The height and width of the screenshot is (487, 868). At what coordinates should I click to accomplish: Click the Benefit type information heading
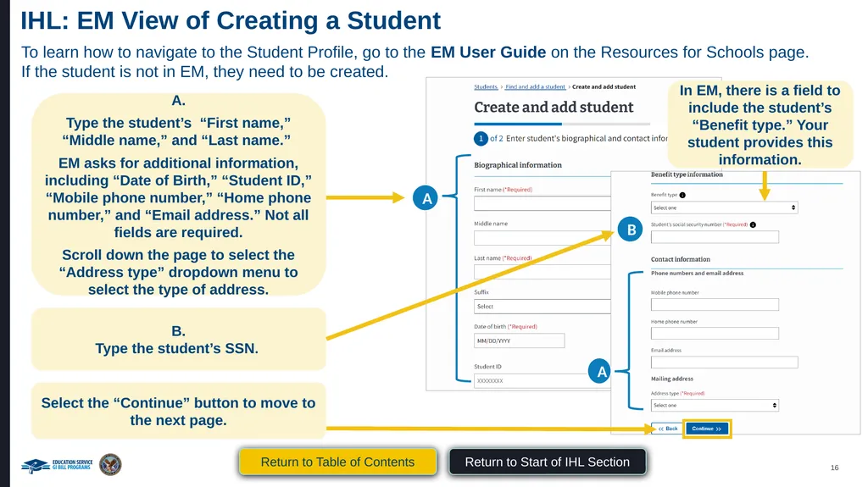(x=687, y=174)
